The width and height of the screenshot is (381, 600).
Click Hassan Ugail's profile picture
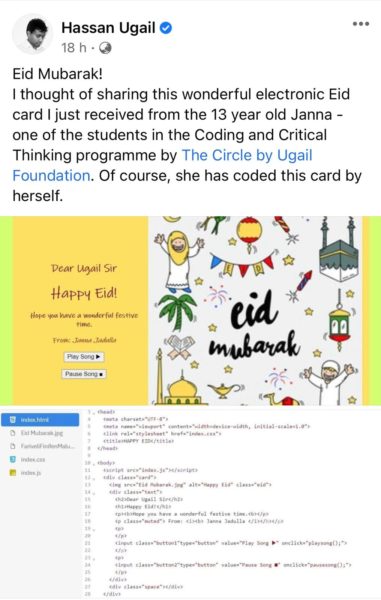coord(33,34)
